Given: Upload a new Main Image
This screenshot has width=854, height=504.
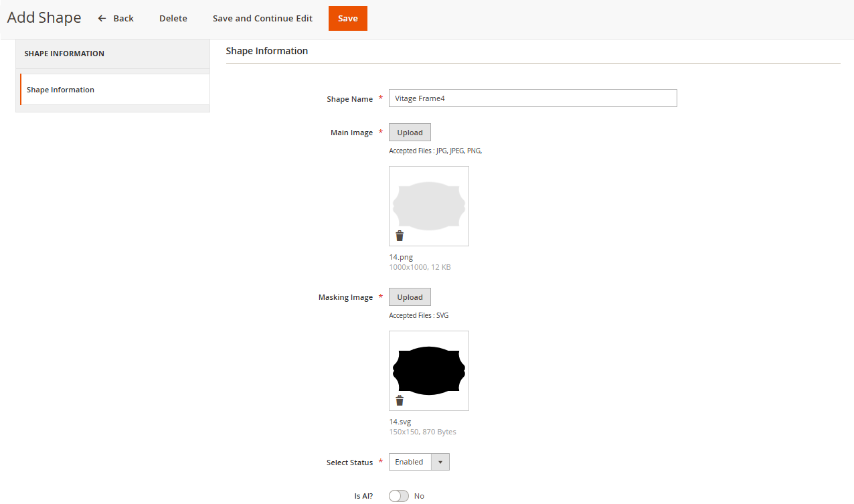Looking at the screenshot, I should (410, 133).
